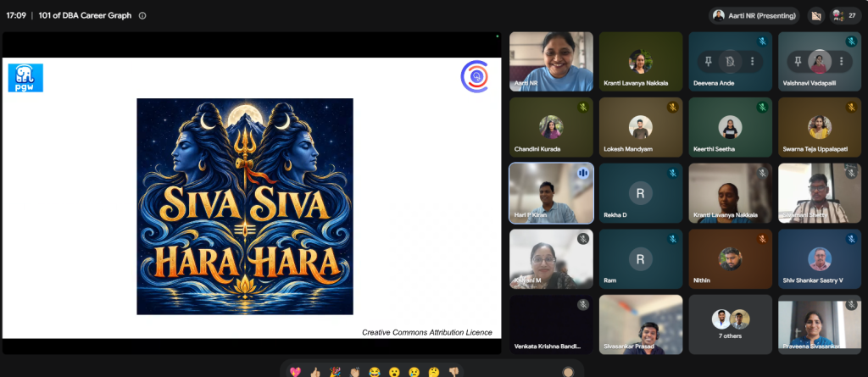Pin Deevena Ande's tile
This screenshot has width=868, height=377.
tap(708, 62)
